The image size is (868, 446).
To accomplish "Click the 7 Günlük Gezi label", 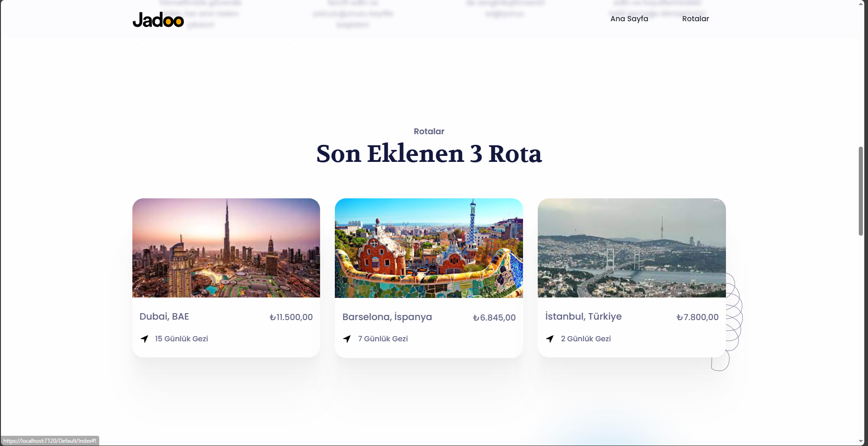I will [x=383, y=339].
